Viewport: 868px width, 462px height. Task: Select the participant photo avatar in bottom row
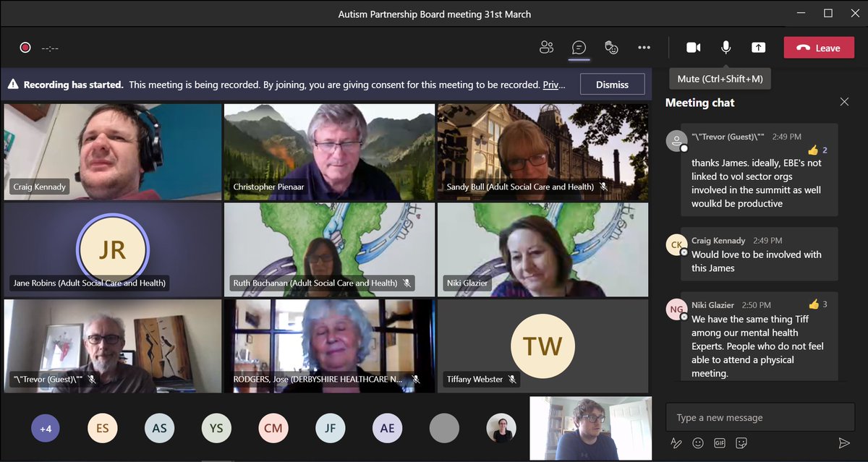501,428
